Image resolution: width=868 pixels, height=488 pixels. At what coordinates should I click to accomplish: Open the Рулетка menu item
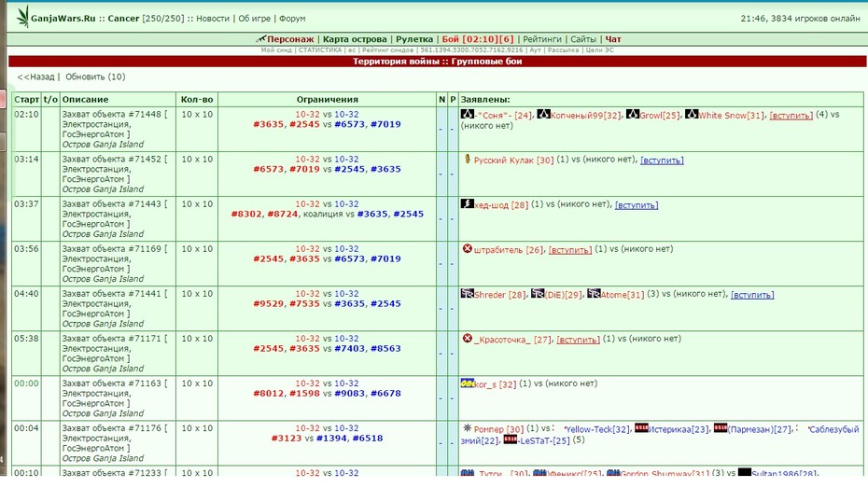414,39
